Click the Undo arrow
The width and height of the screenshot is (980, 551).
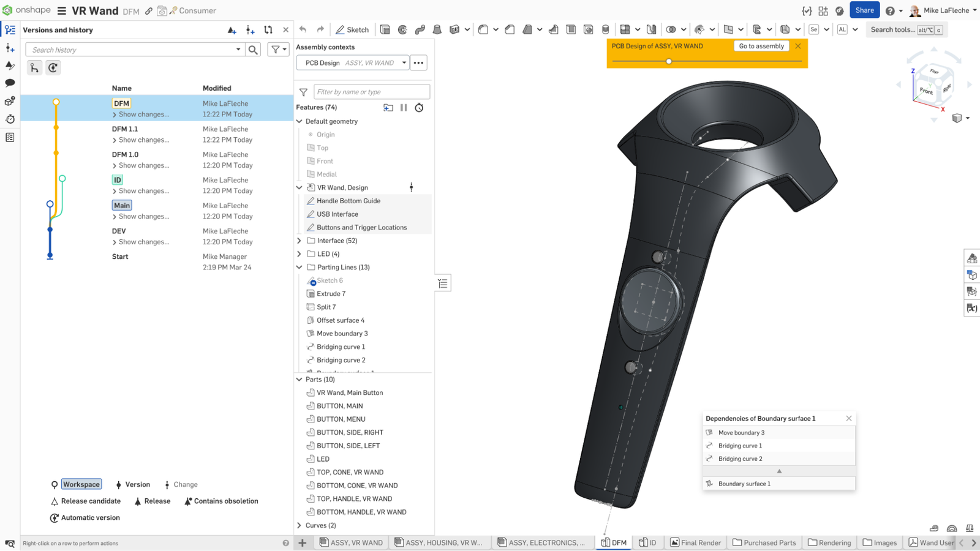[x=303, y=29]
